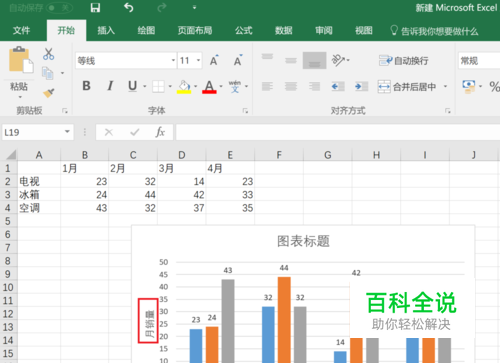Screen dimensions: 500x363
Task: Click the Borders icon
Action: 158,86
